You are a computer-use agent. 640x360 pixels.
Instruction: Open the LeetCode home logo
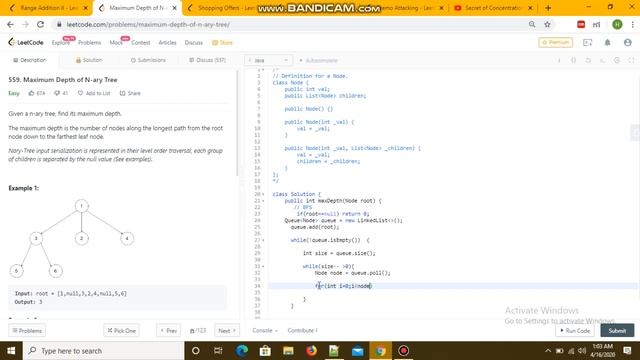click(26, 42)
